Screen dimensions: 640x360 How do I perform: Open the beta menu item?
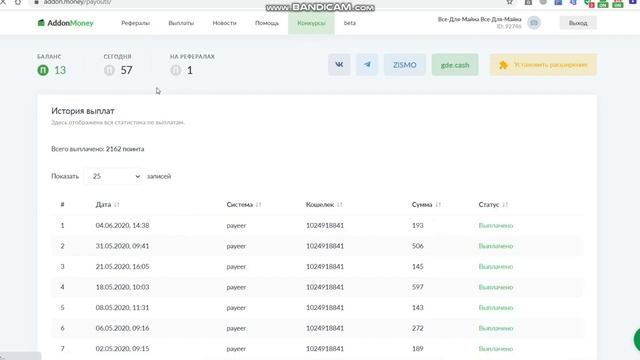(350, 23)
